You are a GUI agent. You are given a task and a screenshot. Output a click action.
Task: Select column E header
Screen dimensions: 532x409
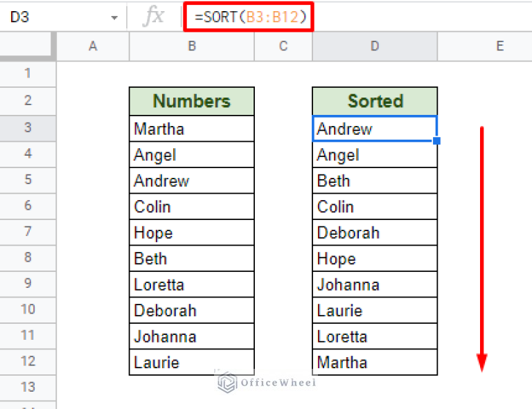coord(499,46)
